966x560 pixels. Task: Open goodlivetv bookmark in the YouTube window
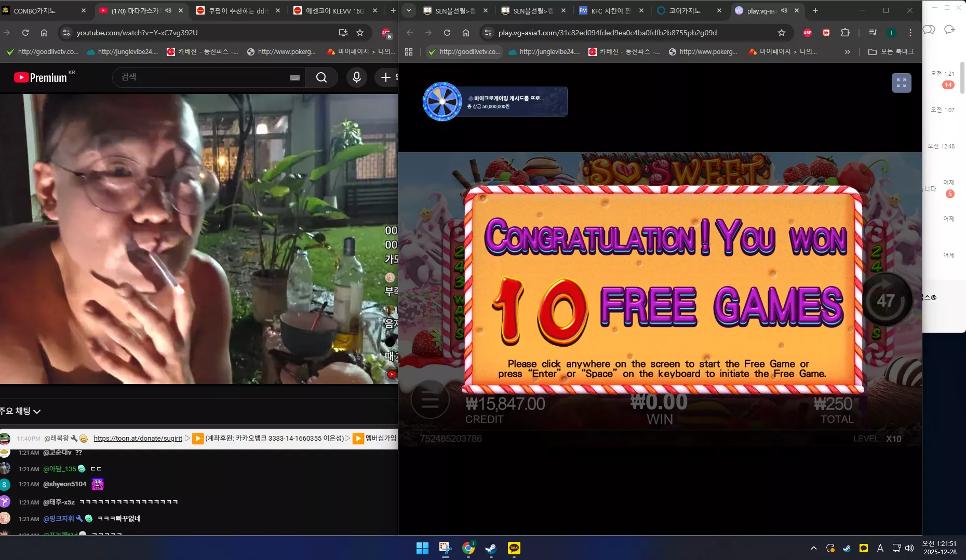click(42, 52)
